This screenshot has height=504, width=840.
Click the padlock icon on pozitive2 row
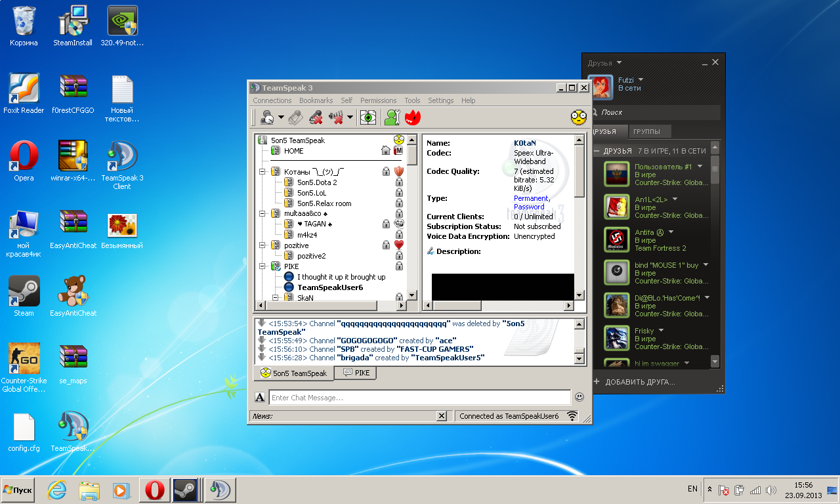point(398,256)
